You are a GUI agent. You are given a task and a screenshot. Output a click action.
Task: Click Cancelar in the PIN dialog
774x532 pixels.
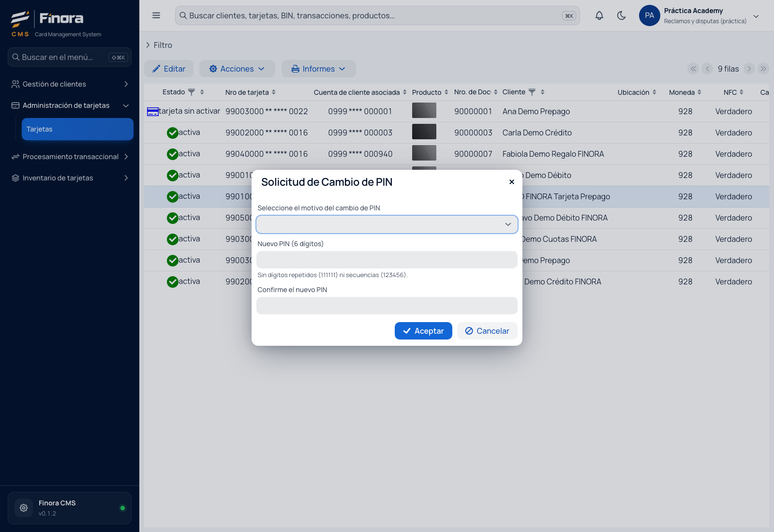487,331
